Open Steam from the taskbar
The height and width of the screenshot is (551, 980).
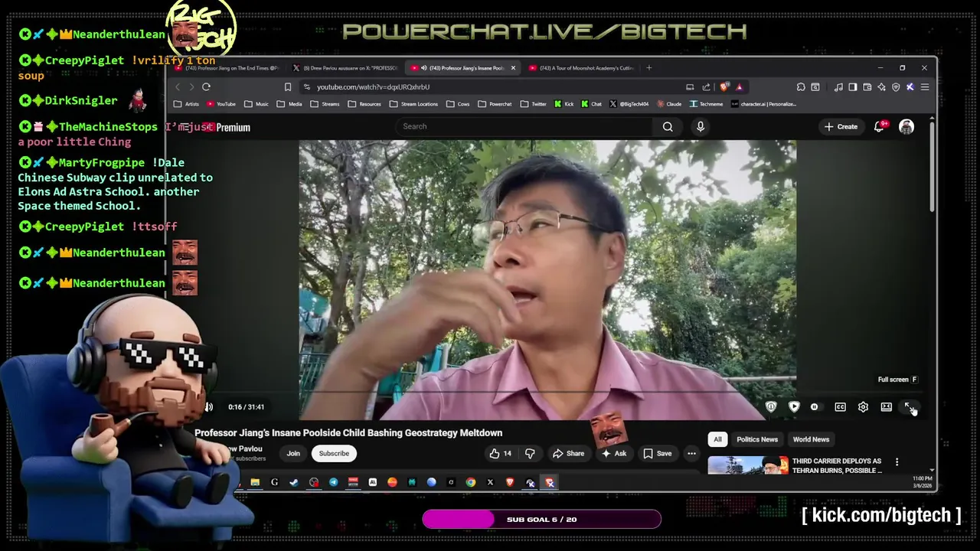294,482
